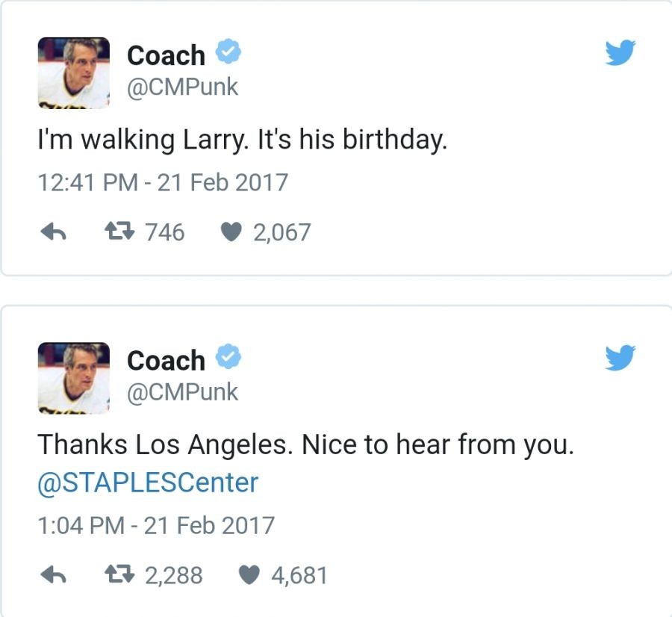Viewport: 672px width, 617px height.
Task: Click the @CMPunk handle on the birthday tweet
Action: [x=182, y=87]
